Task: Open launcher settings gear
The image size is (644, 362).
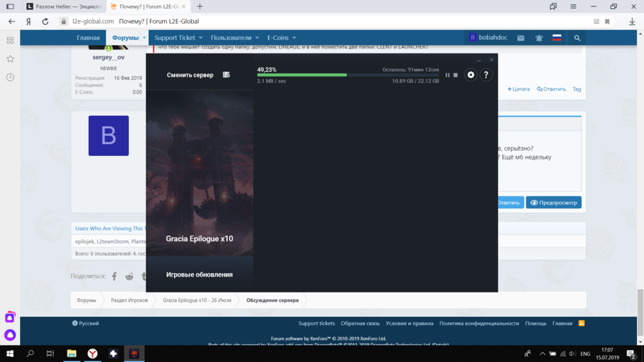Action: click(x=471, y=75)
